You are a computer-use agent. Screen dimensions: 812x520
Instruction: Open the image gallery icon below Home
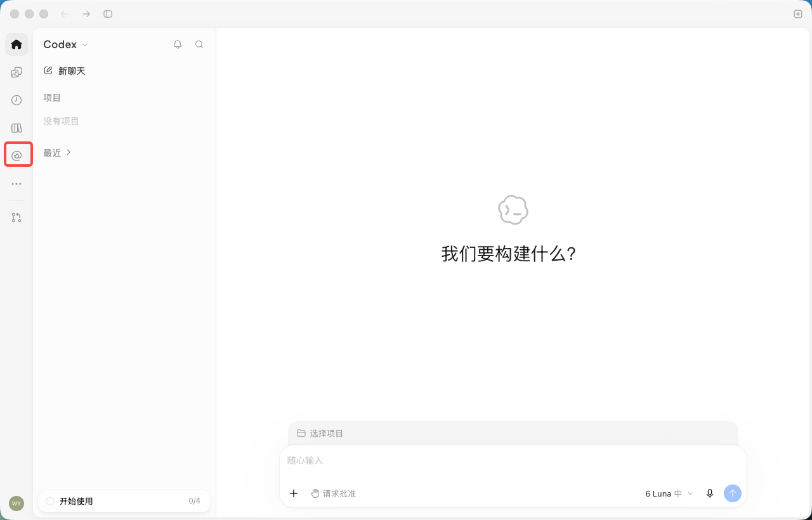click(16, 72)
